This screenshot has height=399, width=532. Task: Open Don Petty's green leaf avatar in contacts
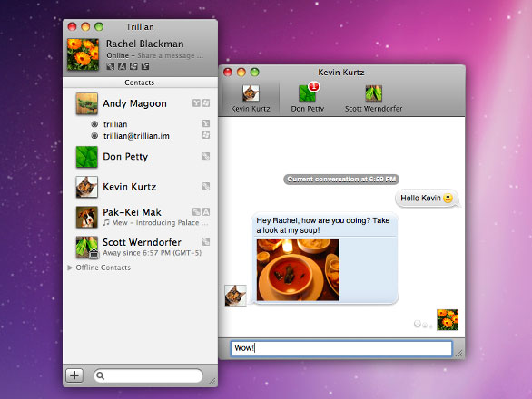tap(87, 157)
